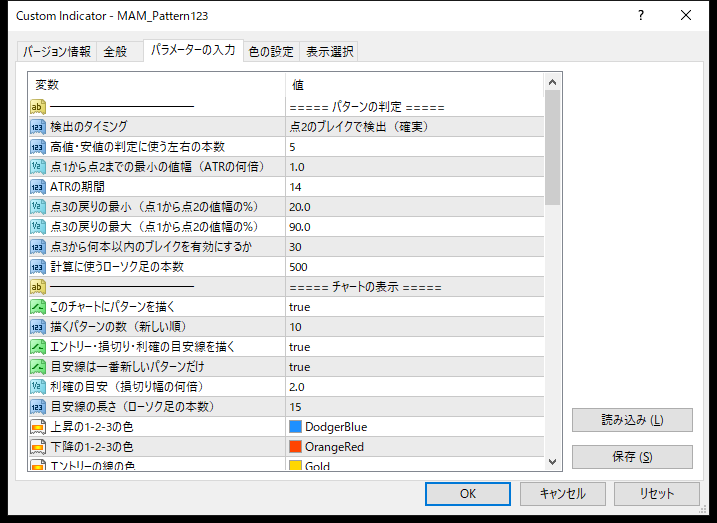
Task: Click double icon for 利確の目安 row
Action: [x=38, y=387]
